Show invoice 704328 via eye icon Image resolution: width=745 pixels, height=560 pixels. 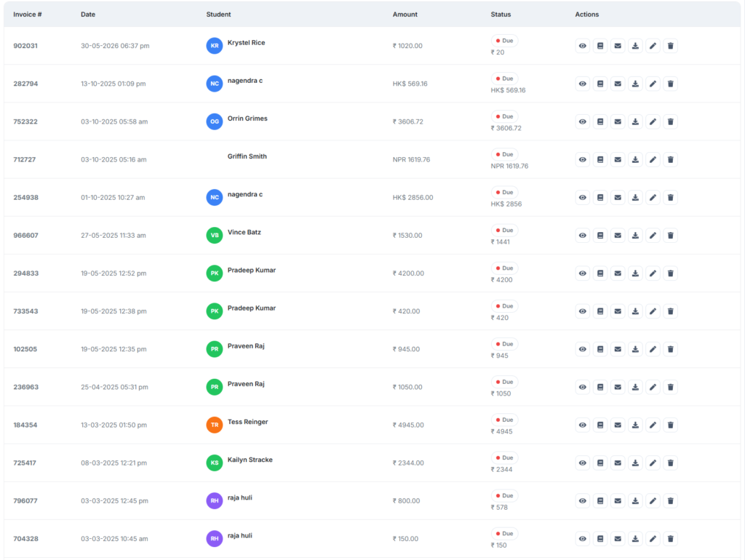coord(583,539)
